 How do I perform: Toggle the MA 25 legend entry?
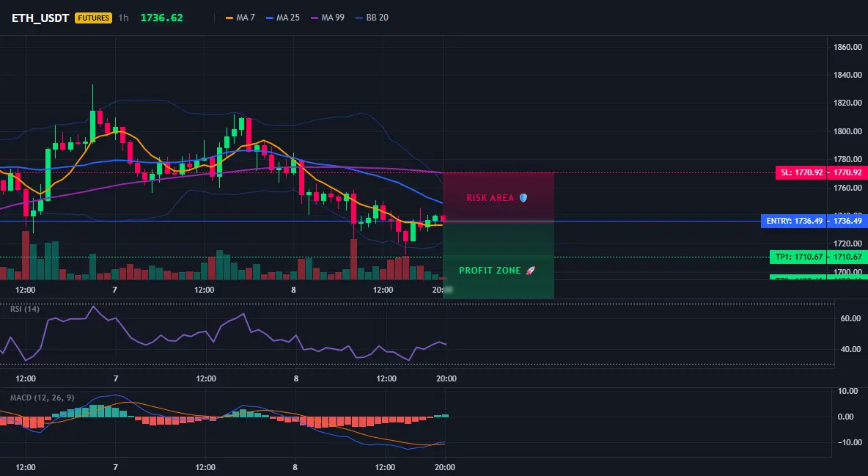[283, 18]
